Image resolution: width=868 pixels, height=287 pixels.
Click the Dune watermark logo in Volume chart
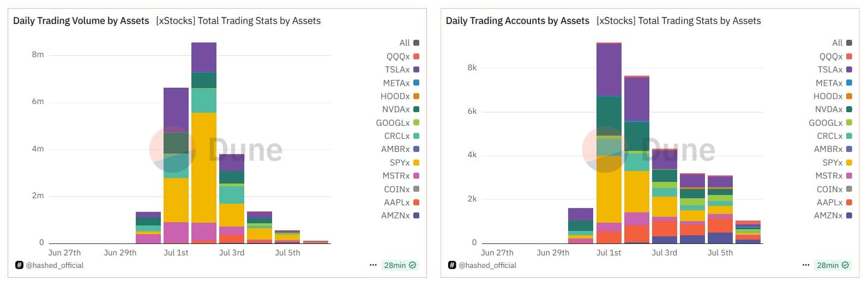(x=172, y=149)
